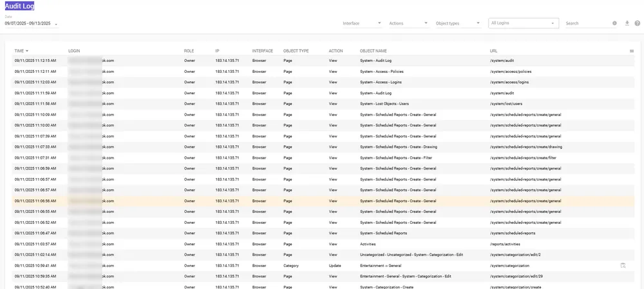644x289 pixels.
Task: Click the 'Category' object type cell
Action: point(291,266)
